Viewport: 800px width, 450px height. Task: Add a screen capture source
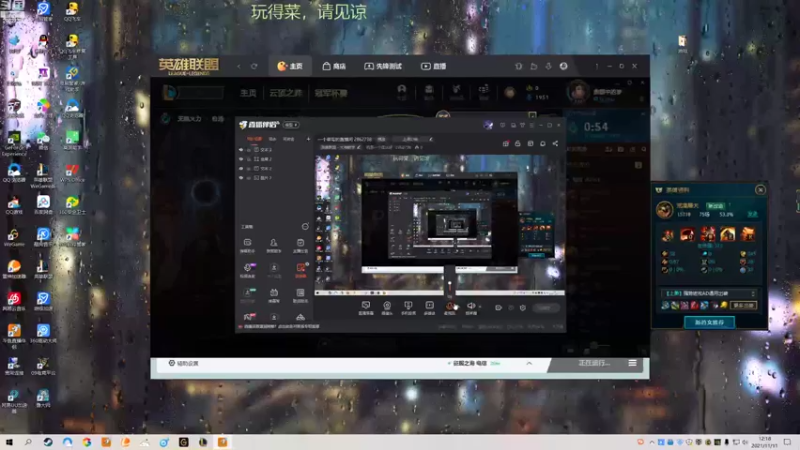pyautogui.click(x=366, y=307)
